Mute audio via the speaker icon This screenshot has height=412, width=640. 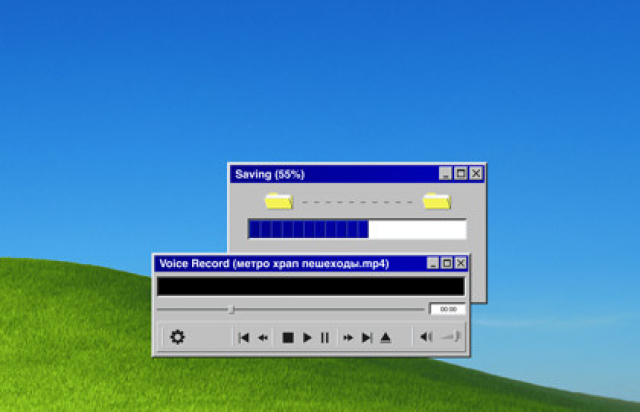pyautogui.click(x=426, y=337)
